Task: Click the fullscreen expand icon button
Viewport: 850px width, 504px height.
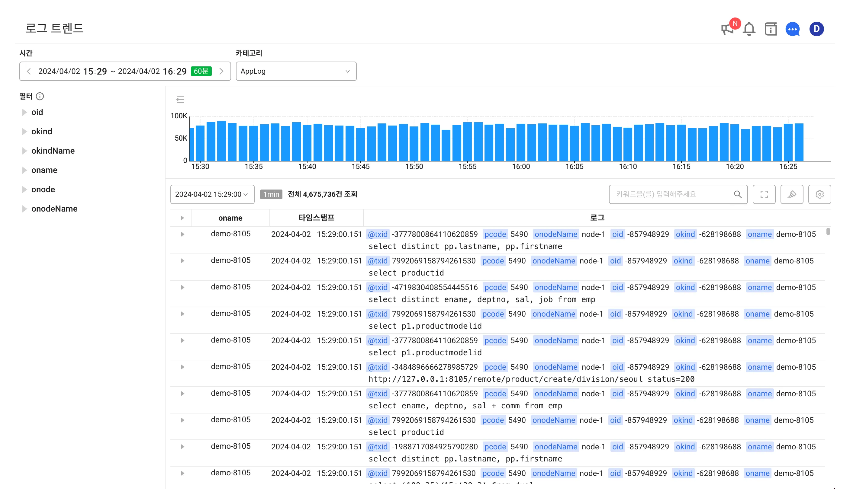Action: (x=764, y=194)
